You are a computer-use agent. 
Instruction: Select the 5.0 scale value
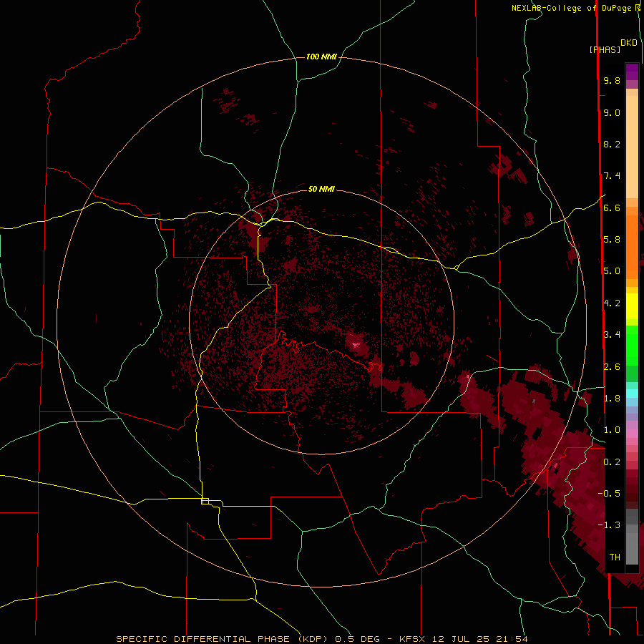click(x=612, y=271)
